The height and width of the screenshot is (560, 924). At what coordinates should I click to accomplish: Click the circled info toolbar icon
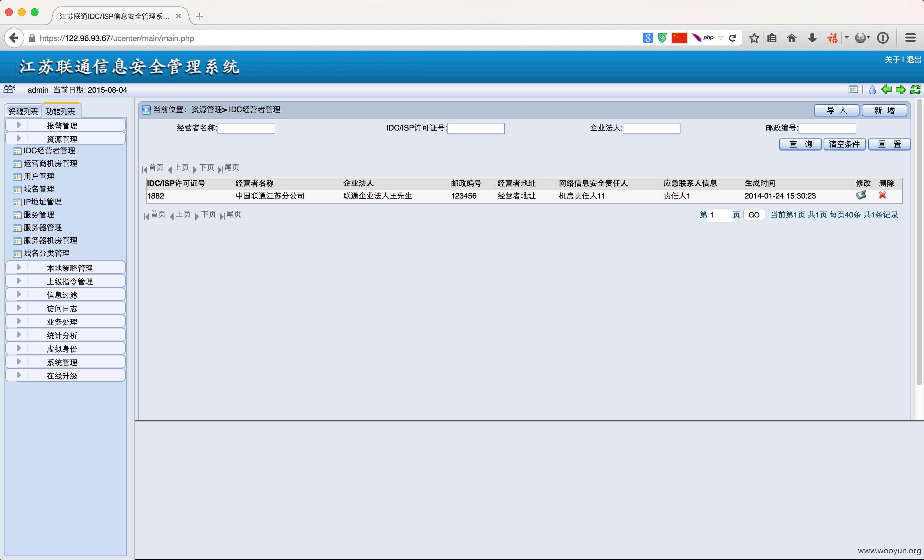pos(883,38)
